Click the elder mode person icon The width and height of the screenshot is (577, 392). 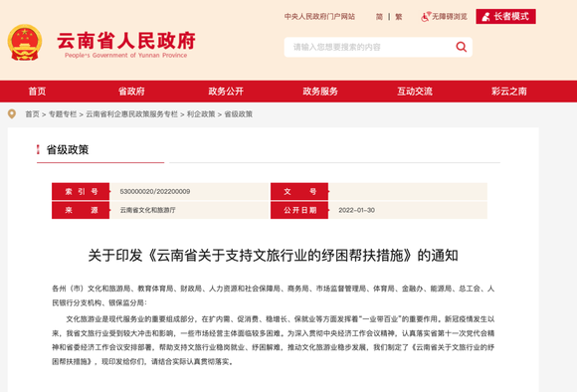486,17
